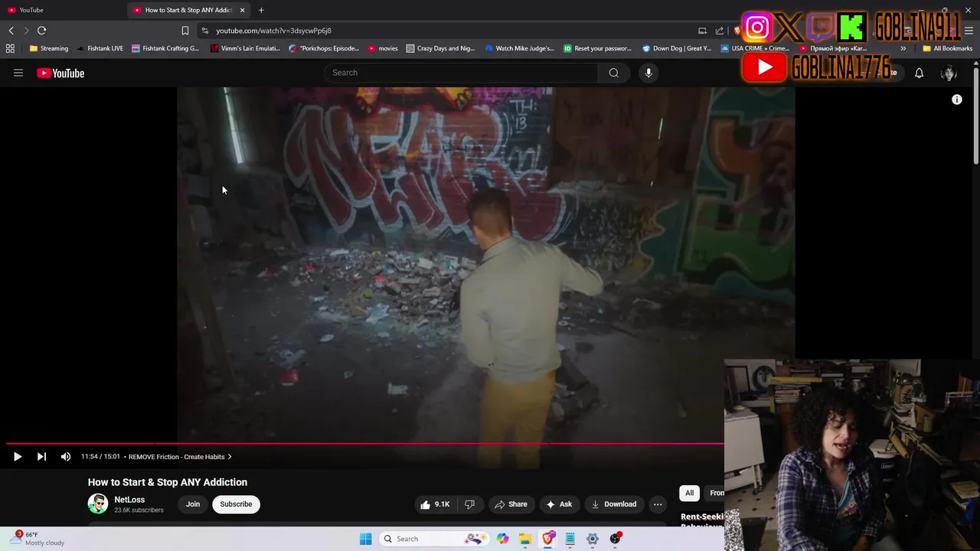Click the share page icon in address bar
The height and width of the screenshot is (551, 980).
(719, 31)
